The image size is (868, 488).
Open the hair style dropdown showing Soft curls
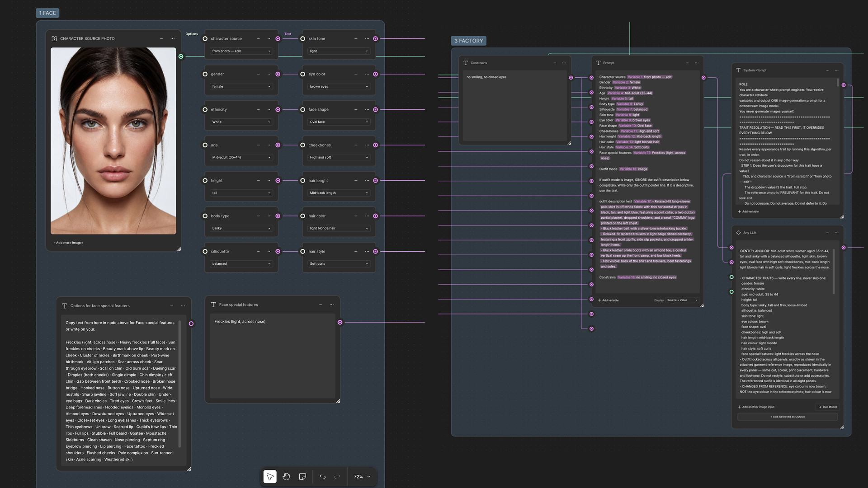[x=339, y=263]
